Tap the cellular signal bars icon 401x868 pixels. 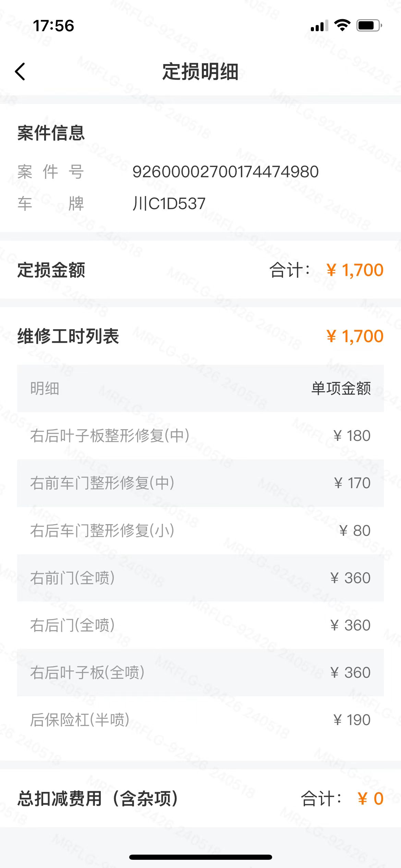point(319,26)
